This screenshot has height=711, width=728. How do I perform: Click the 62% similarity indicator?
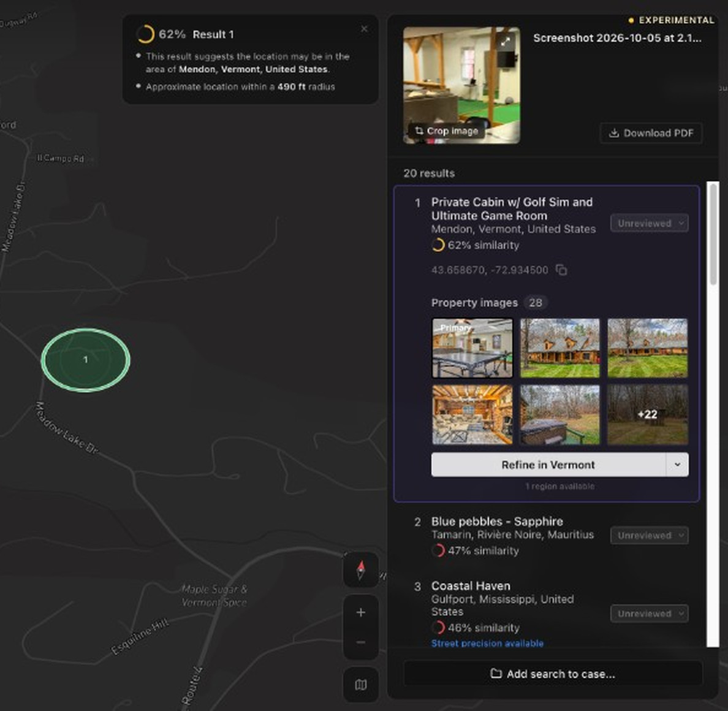[475, 245]
